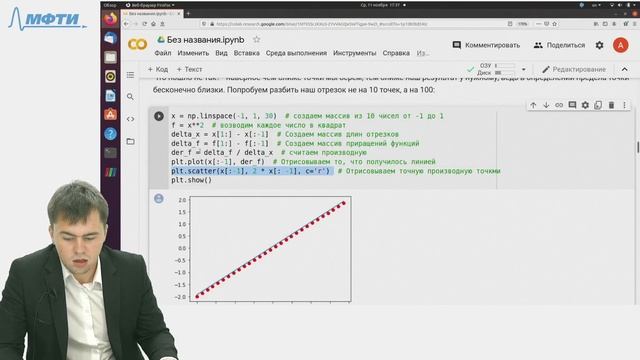
Task: Open keyboard layout indicator menu
Action: click(x=597, y=5)
